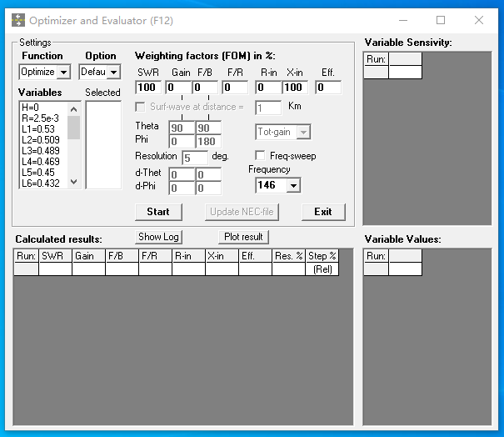Click the SWR weighting factor field

tap(149, 88)
